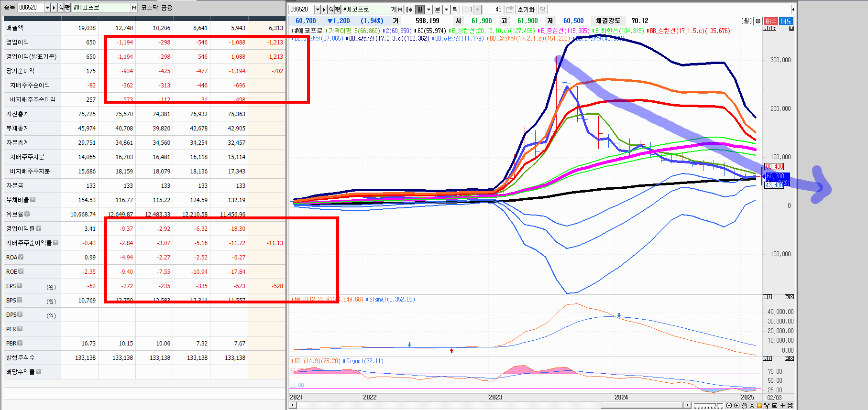Click the stock search magnifier in financial panel
The height and width of the screenshot is (410, 868).
click(x=61, y=8)
